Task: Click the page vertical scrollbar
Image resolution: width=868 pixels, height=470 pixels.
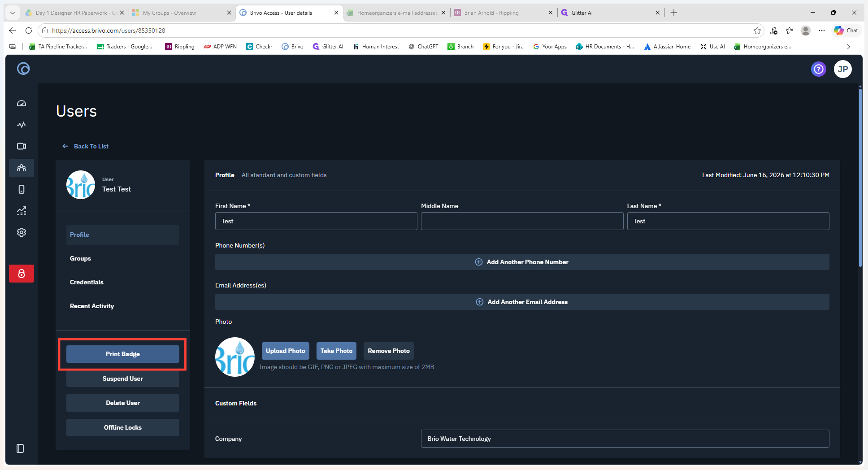Action: 860,177
